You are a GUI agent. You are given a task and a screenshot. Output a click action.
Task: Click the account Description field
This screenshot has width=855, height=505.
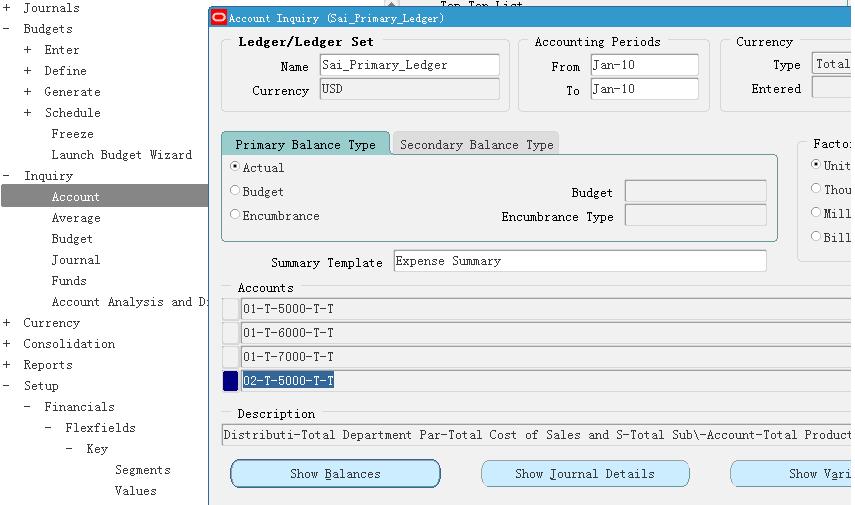(x=537, y=435)
